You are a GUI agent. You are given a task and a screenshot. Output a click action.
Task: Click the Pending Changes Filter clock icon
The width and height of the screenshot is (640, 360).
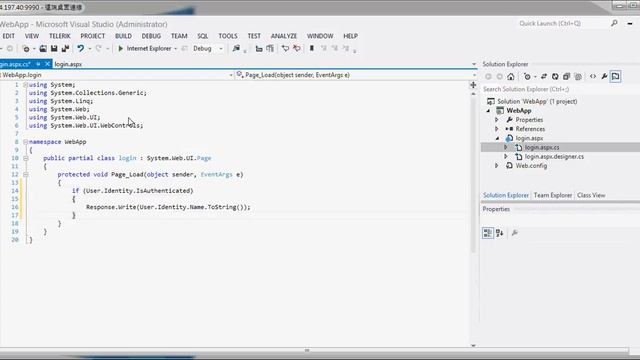pyautogui.click(x=527, y=76)
